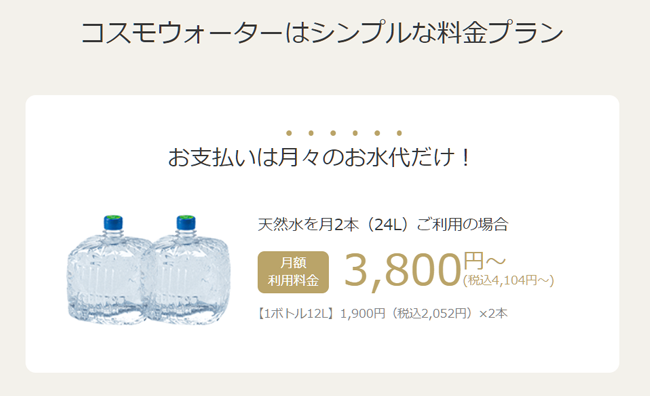Click the blue cap of right bottle
The image size is (650, 396).
pyautogui.click(x=186, y=222)
